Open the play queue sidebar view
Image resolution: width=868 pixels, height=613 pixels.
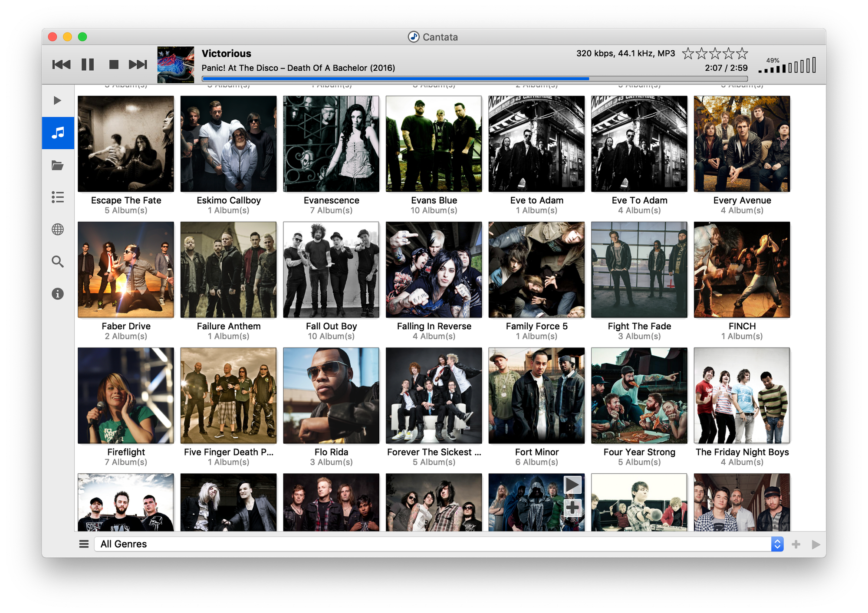57,101
